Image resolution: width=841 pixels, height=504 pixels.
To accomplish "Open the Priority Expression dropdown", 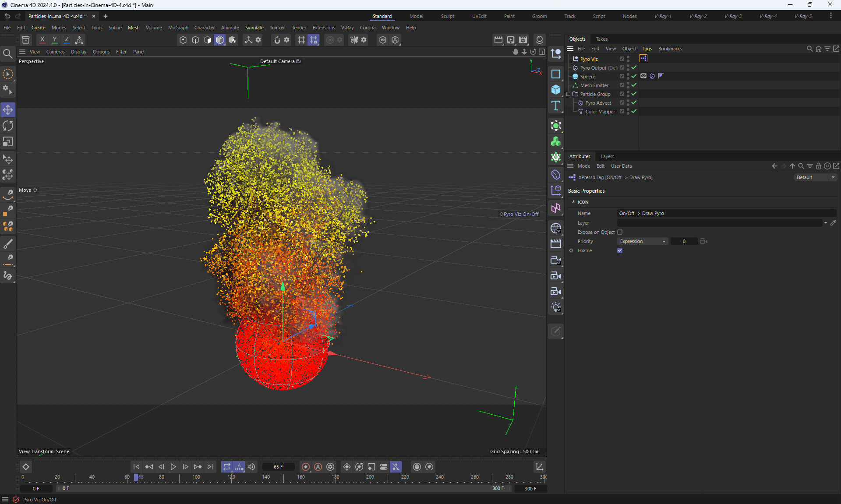I will coord(642,241).
